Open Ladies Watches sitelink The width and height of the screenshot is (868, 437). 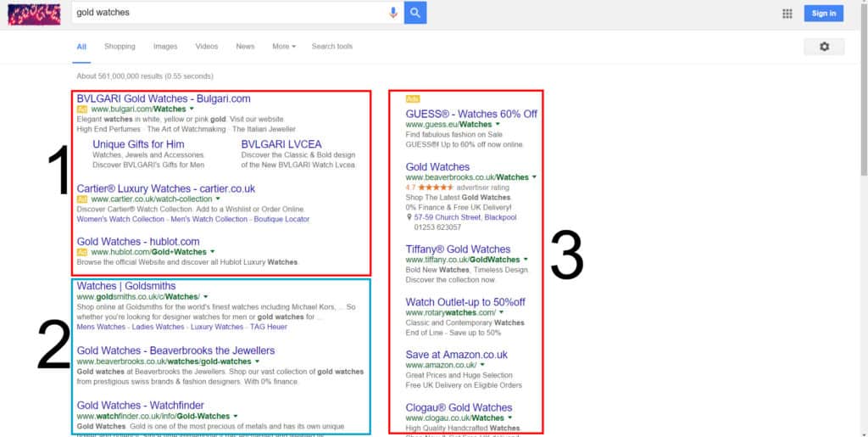click(x=159, y=327)
